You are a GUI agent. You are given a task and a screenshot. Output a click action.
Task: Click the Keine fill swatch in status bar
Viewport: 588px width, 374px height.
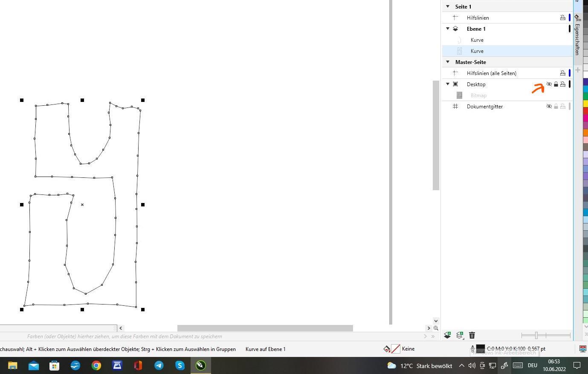(x=396, y=349)
